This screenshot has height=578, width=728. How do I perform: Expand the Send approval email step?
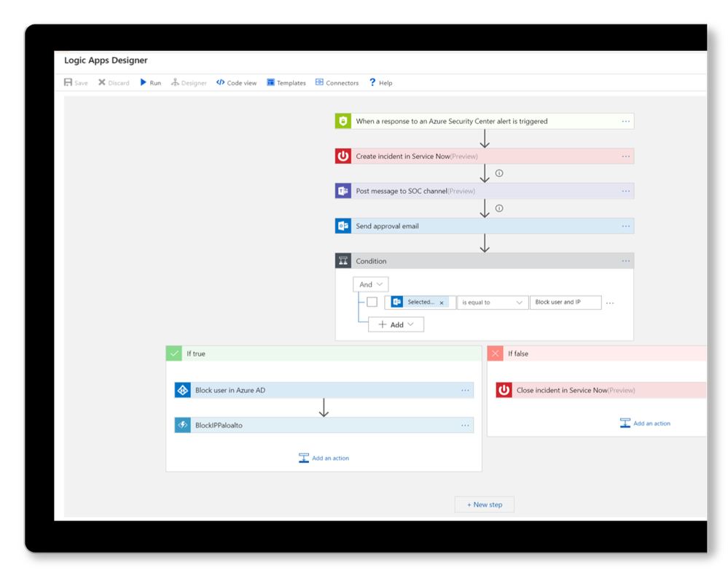485,226
